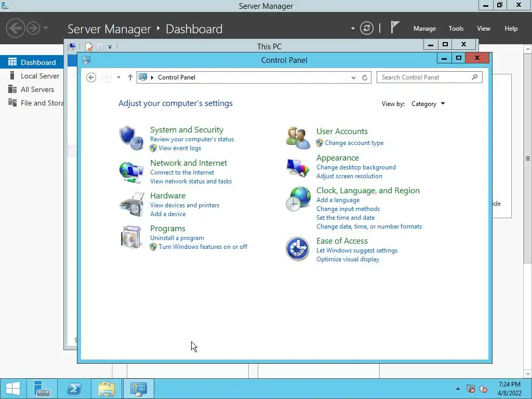Expand the Server Manager navigation history dropdown
Screen dimensions: 532x399
pyautogui.click(x=46, y=28)
